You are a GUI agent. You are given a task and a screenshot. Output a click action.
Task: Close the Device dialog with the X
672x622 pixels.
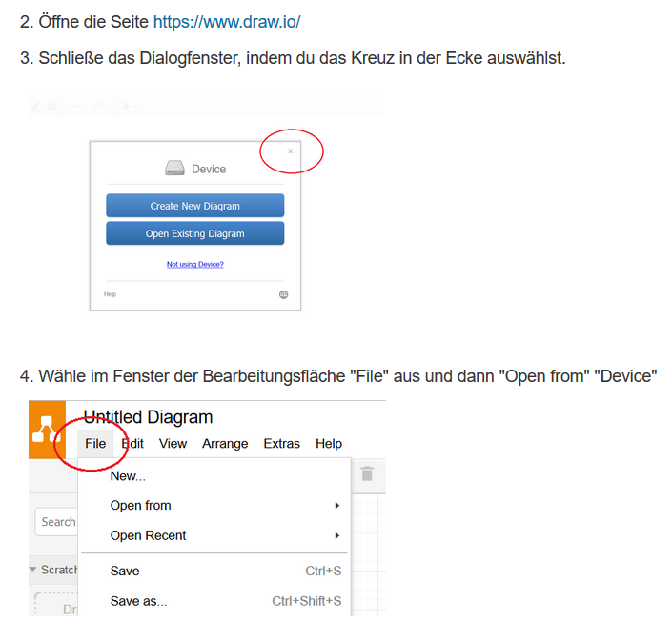tap(291, 151)
